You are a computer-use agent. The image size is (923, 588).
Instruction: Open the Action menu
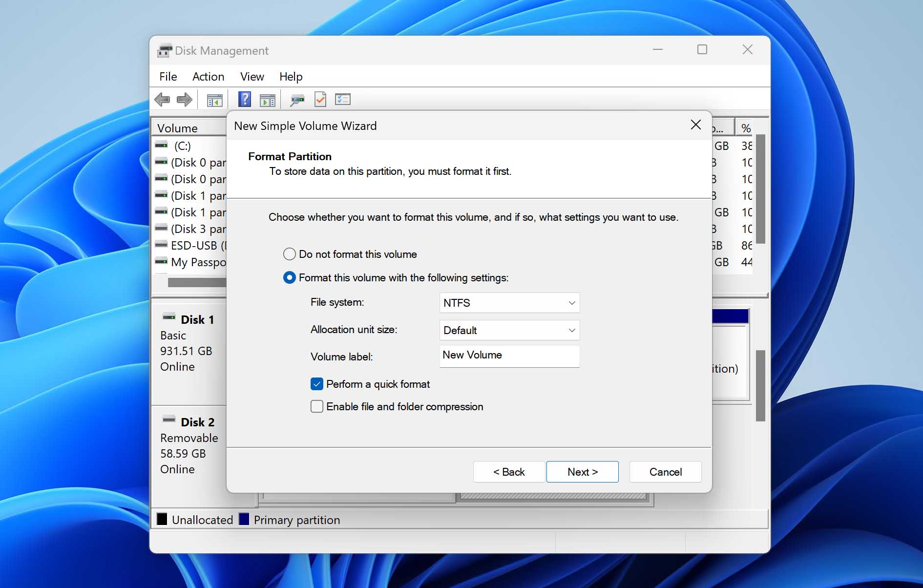coord(208,77)
